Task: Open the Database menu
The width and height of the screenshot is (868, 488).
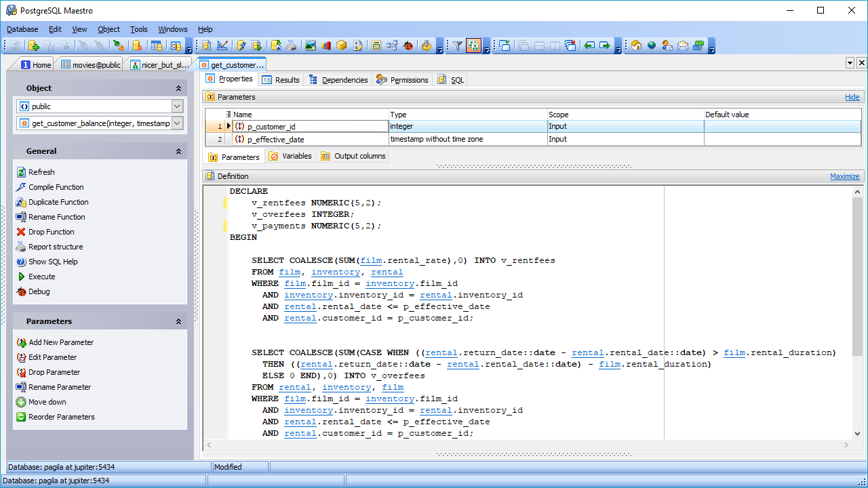Action: pos(22,29)
